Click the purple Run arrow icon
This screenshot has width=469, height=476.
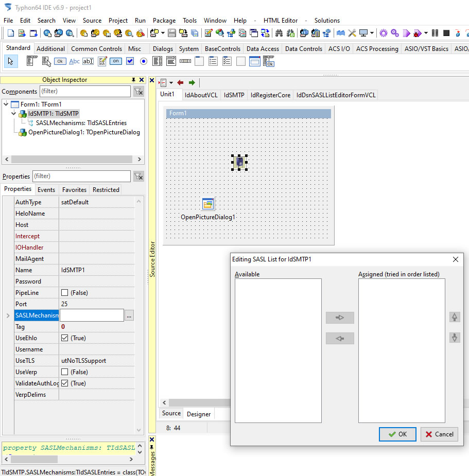point(406,33)
